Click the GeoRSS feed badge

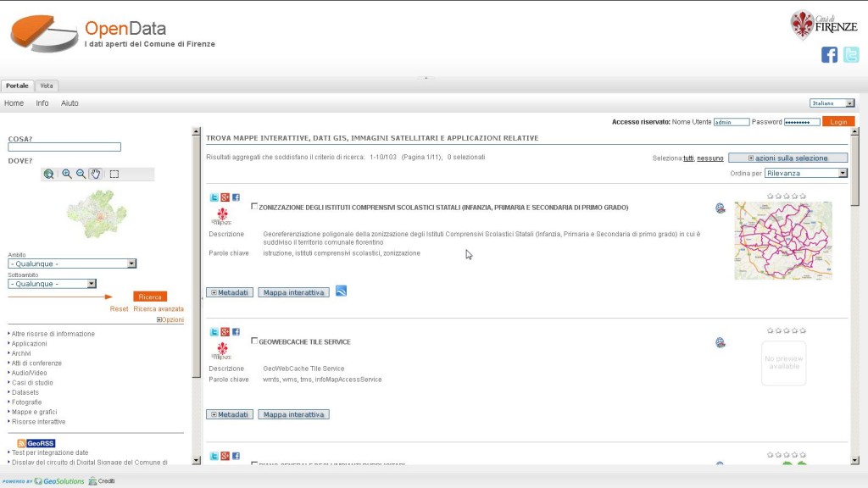tap(35, 443)
